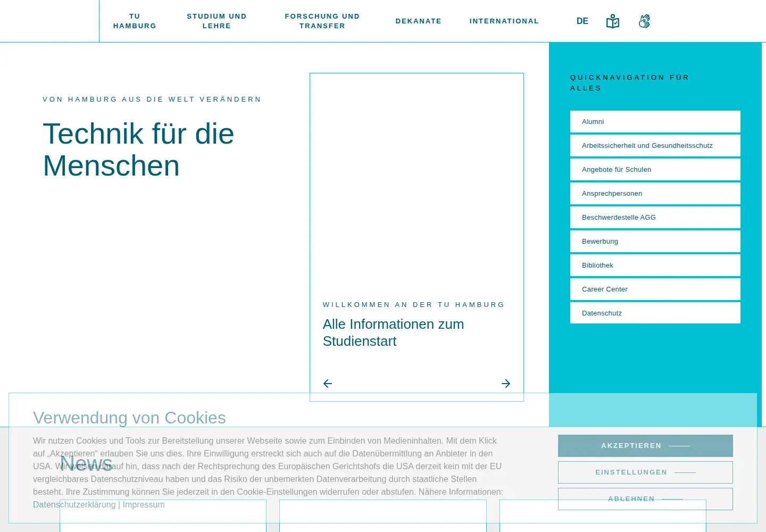Decline cookies with the Ablehnen button
The height and width of the screenshot is (532, 766).
645,499
